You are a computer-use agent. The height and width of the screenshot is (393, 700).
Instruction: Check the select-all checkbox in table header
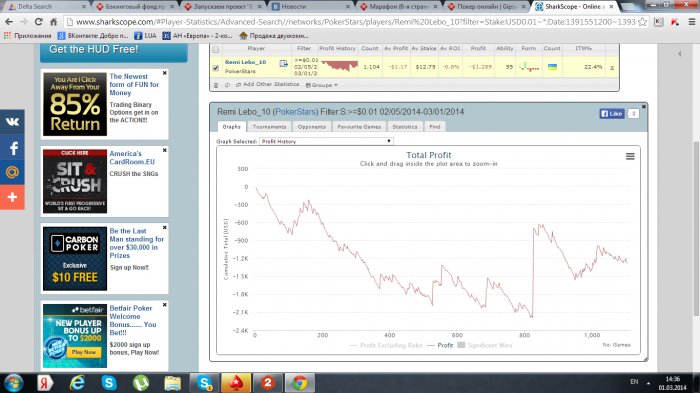[216, 49]
